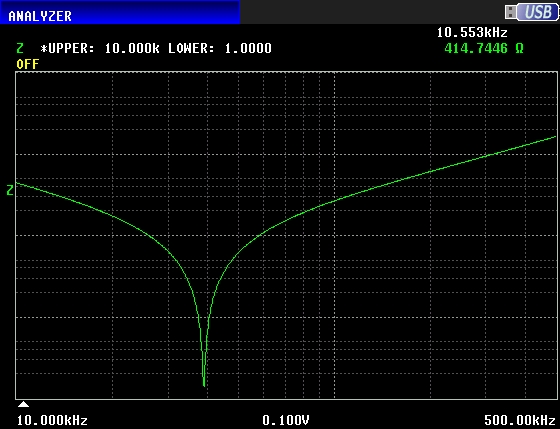Edit the UPPER 10.000k limit value
Screen dimensions: 560x429
point(132,48)
